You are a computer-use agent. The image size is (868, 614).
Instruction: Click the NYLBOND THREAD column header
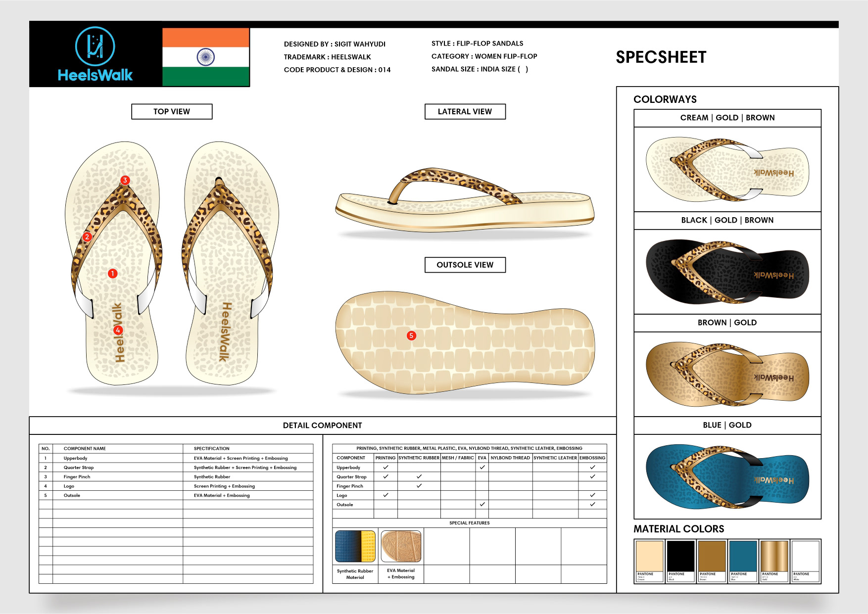(510, 458)
